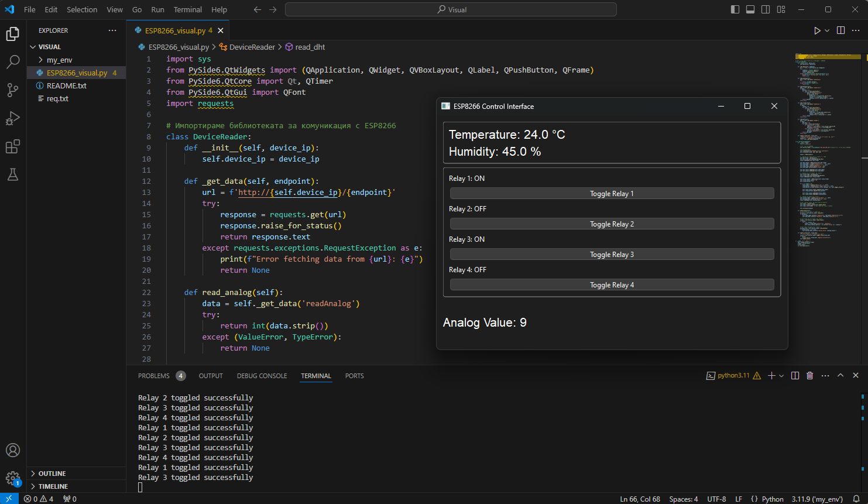Go to line via Ln 66, Col 68
The height and width of the screenshot is (504, 868).
tap(640, 499)
